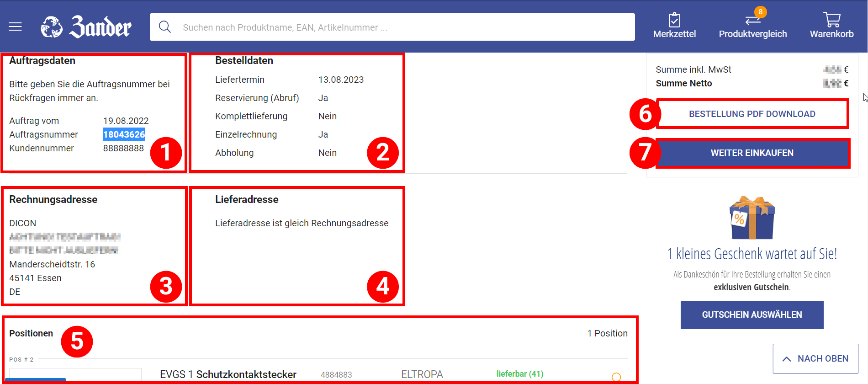Image resolution: width=868 pixels, height=384 pixels.
Task: Click the green lieferbar (41) availability text
Action: (x=520, y=374)
